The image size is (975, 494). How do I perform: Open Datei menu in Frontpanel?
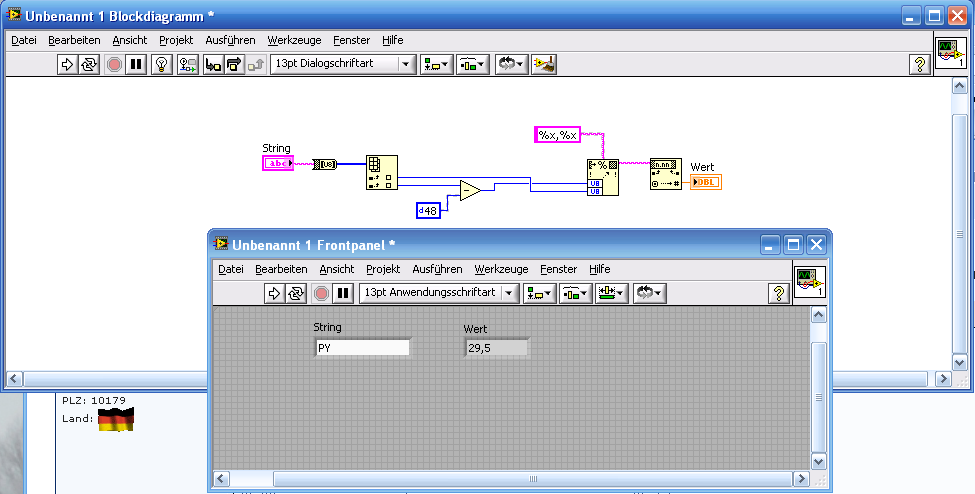coord(231,269)
